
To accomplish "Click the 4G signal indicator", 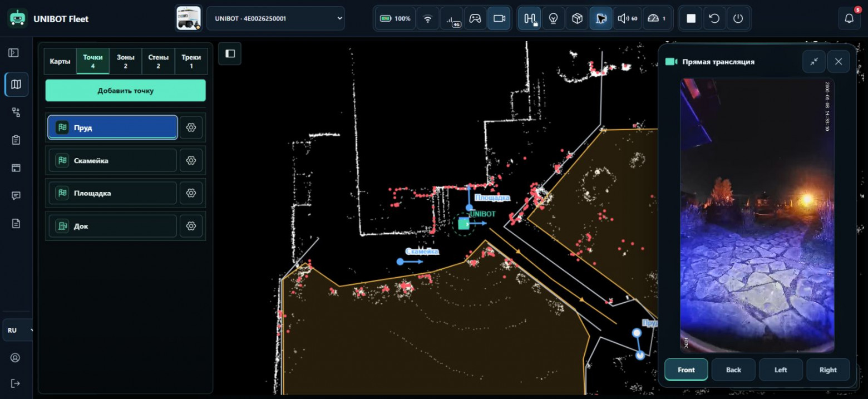I will tap(451, 18).
